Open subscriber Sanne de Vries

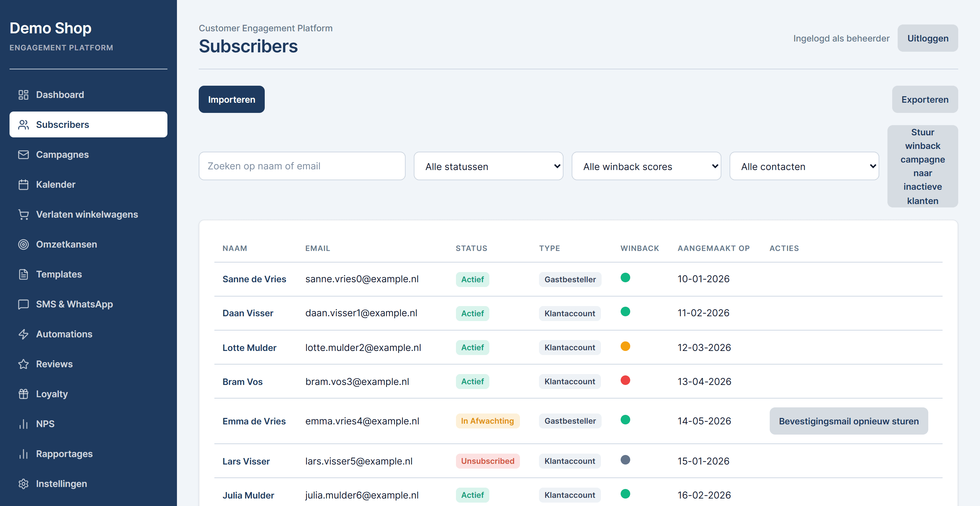pyautogui.click(x=254, y=279)
